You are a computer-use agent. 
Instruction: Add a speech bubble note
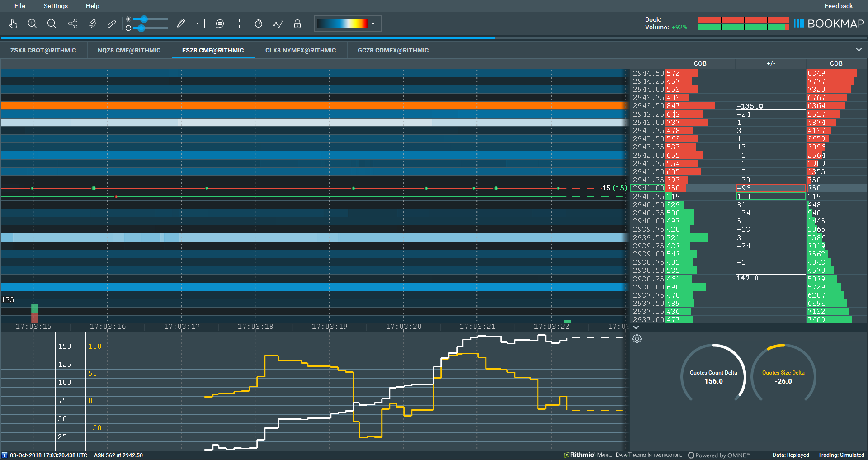(x=220, y=24)
